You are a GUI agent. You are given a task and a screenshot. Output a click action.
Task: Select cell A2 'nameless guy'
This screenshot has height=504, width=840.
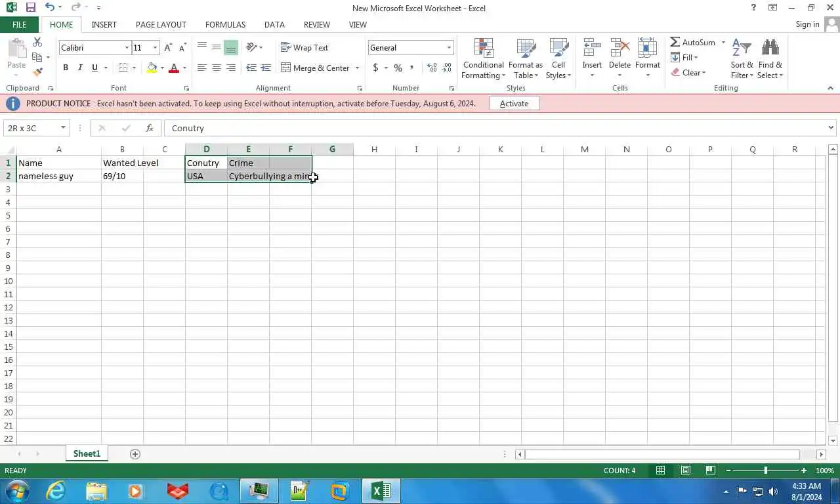(58, 176)
